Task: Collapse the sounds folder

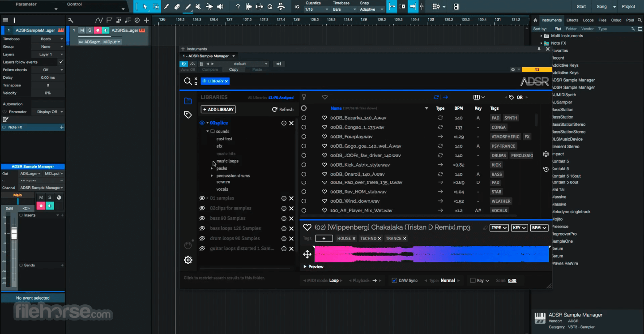Action: 208,131
